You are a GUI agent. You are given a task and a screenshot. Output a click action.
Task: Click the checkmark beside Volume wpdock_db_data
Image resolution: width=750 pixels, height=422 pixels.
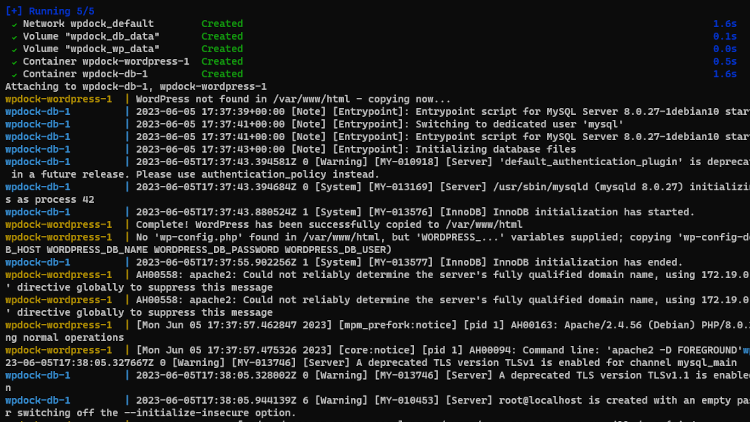(x=14, y=37)
